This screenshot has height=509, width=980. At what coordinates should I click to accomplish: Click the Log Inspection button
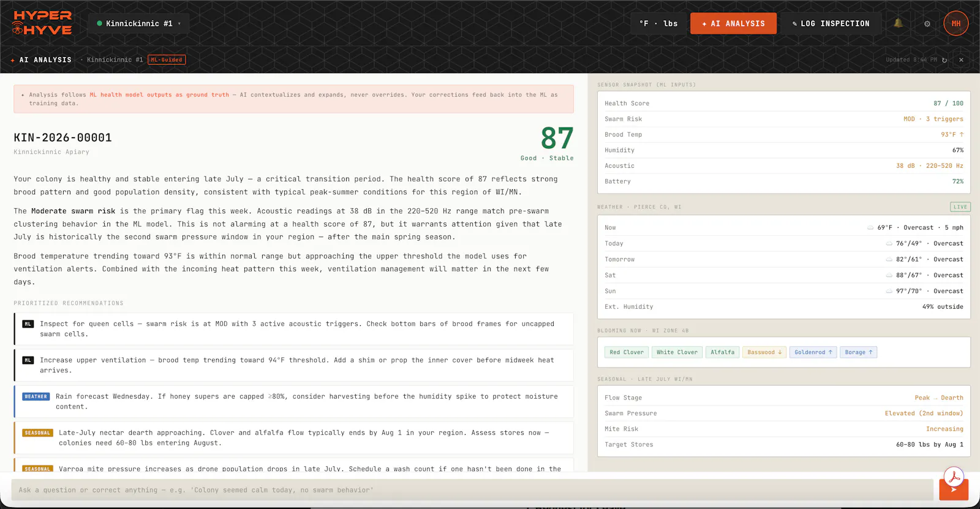click(x=831, y=23)
